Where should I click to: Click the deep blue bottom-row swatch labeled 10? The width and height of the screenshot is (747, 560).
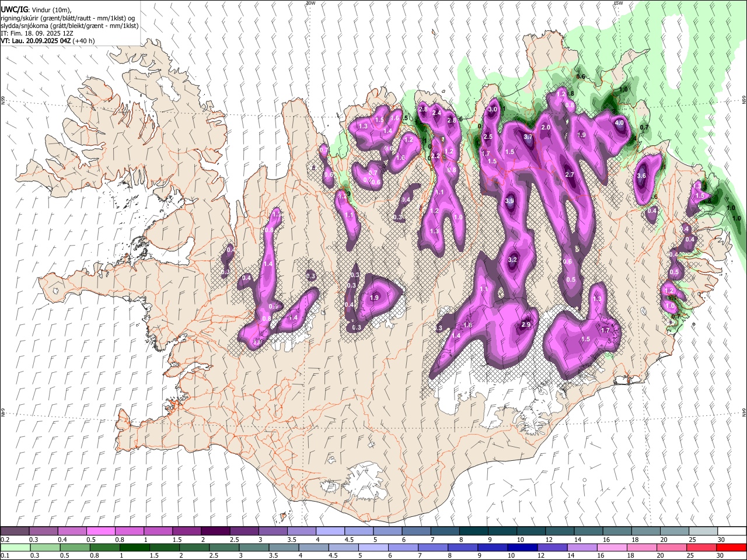click(x=521, y=547)
